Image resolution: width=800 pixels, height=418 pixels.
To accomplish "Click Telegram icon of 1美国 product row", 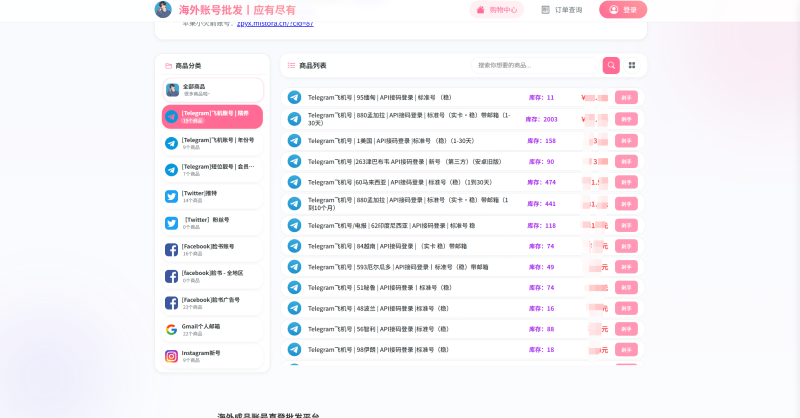I will point(294,140).
